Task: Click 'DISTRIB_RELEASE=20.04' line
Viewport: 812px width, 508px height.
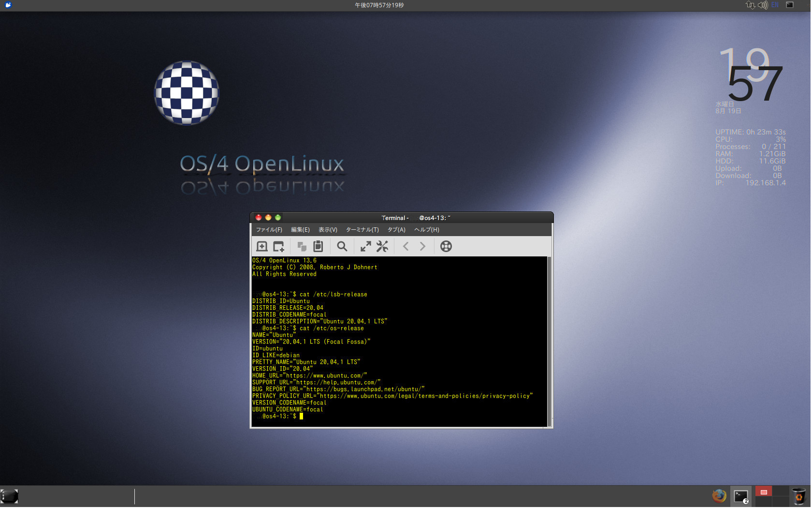Action: (288, 308)
